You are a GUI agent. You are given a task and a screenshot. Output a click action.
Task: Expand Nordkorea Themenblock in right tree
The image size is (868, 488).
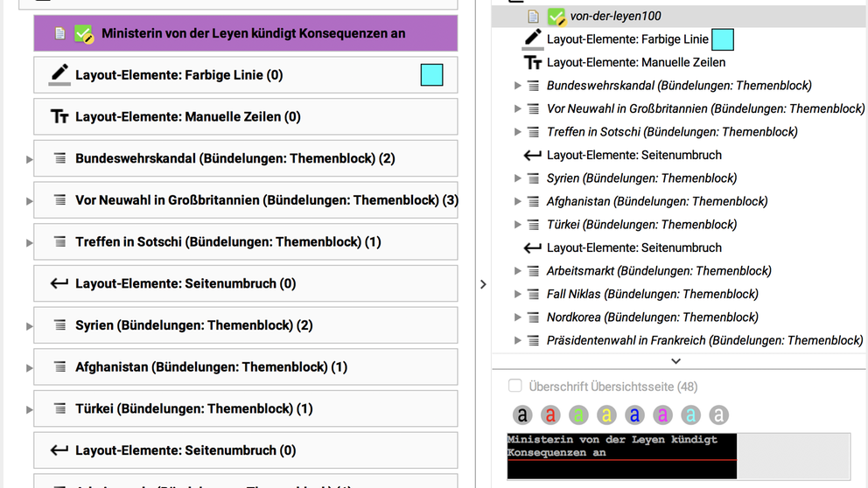517,317
